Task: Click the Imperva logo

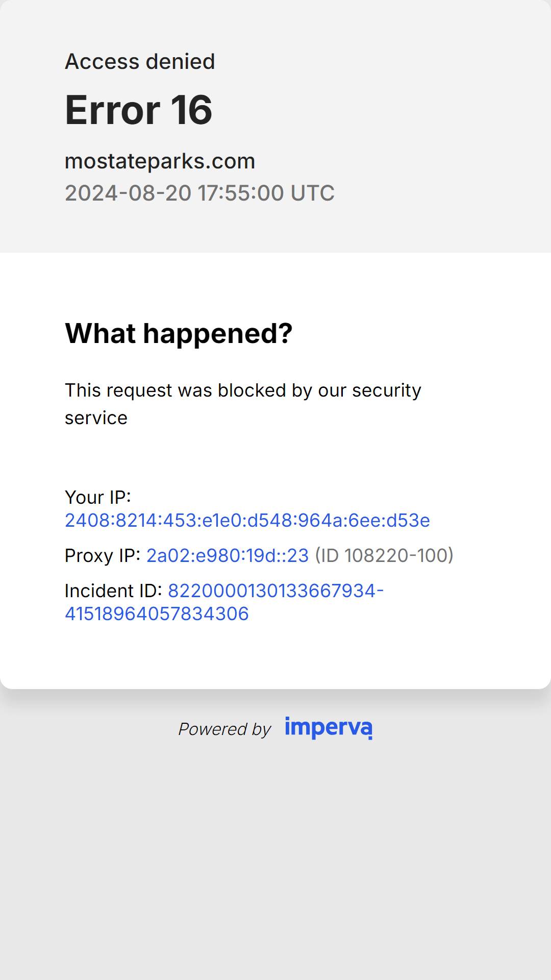Action: click(x=329, y=728)
